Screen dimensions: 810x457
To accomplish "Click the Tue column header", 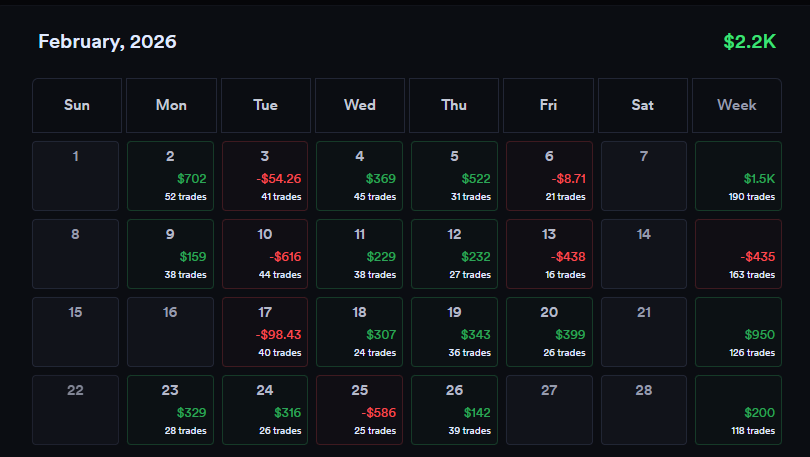I will [x=266, y=105].
